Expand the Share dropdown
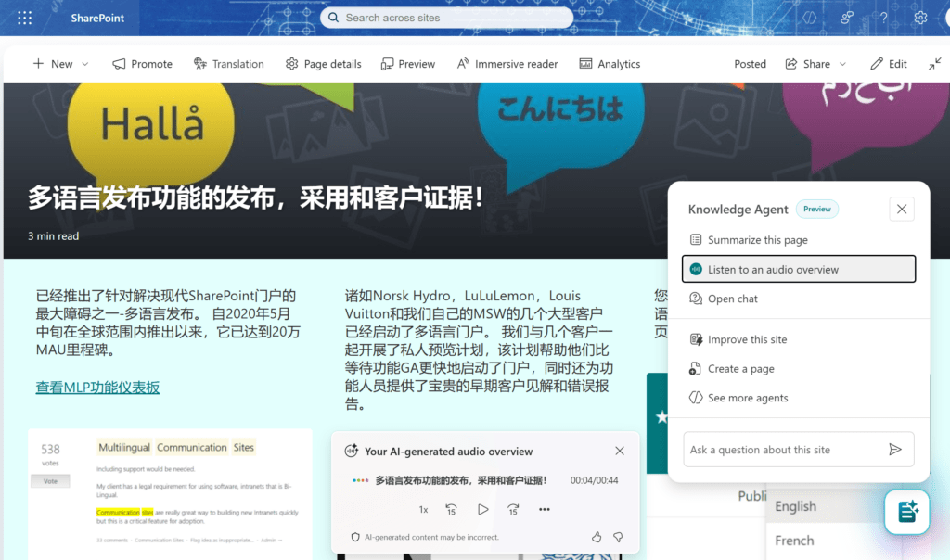This screenshot has width=950, height=560. point(815,63)
